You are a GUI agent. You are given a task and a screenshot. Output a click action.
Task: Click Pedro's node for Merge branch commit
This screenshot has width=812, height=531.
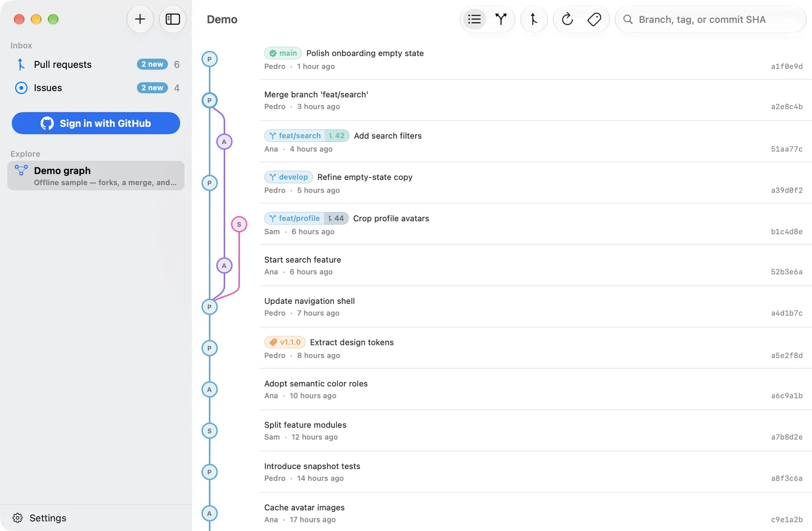[x=210, y=100]
